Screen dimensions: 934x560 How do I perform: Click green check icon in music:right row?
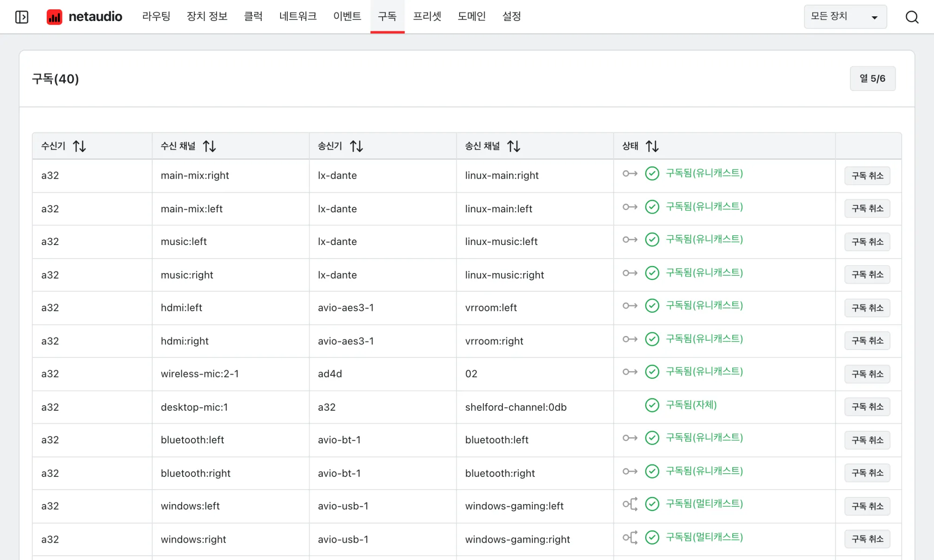coord(652,273)
